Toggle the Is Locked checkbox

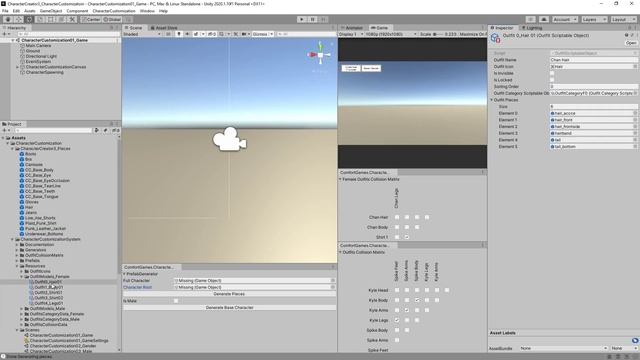click(552, 80)
